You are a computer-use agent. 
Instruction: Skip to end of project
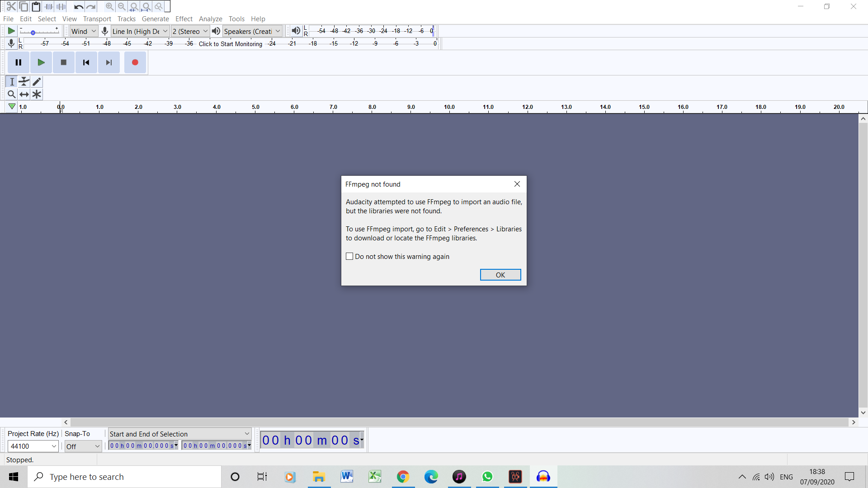(109, 62)
